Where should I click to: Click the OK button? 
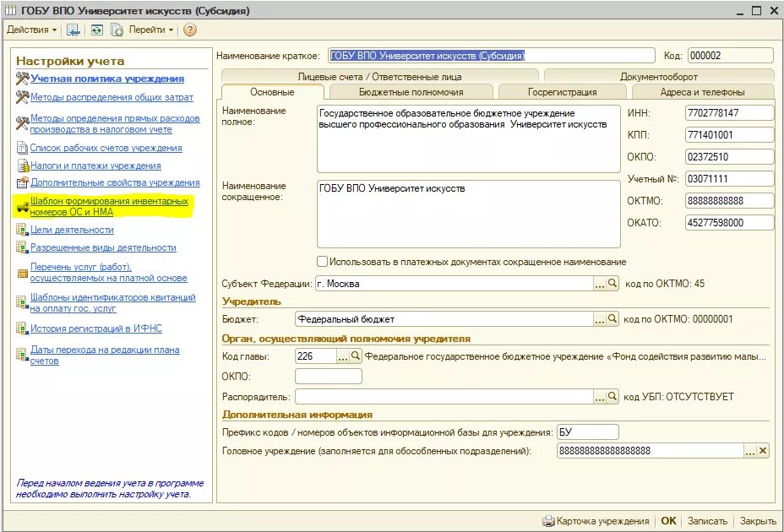tap(668, 521)
